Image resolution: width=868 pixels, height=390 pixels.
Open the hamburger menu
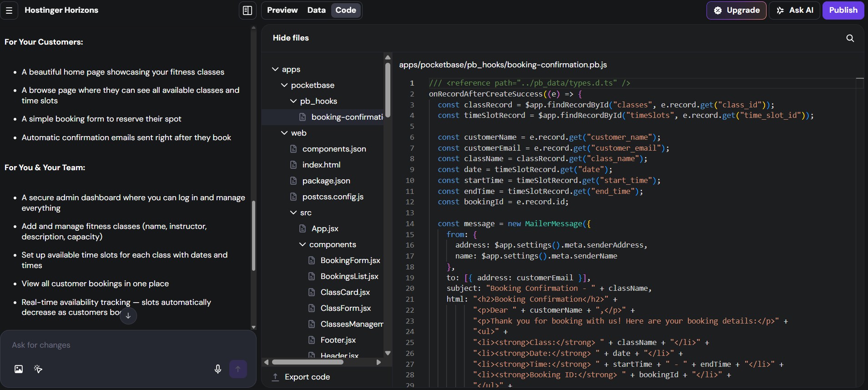pos(9,10)
